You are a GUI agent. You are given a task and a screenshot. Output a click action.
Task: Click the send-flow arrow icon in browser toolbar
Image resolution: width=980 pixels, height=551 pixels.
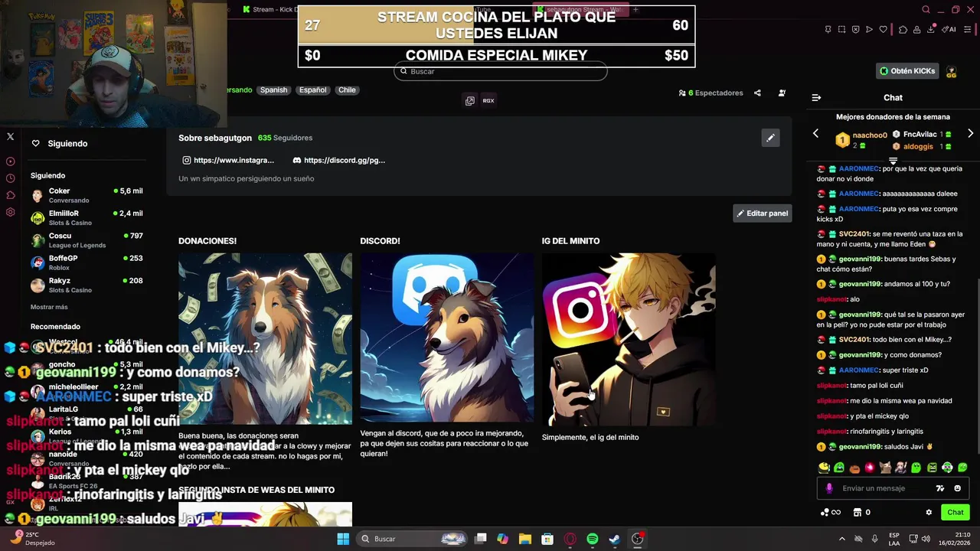click(869, 30)
